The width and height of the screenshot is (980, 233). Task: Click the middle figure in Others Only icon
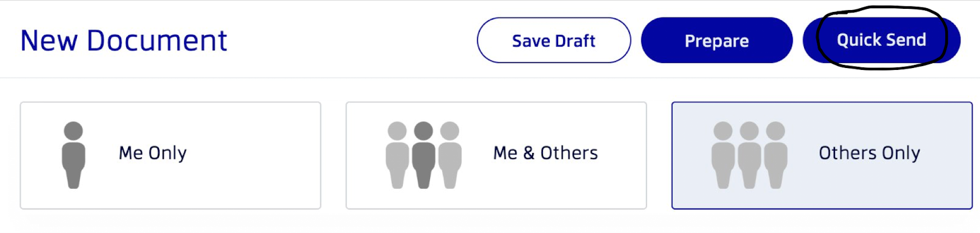pos(749,155)
